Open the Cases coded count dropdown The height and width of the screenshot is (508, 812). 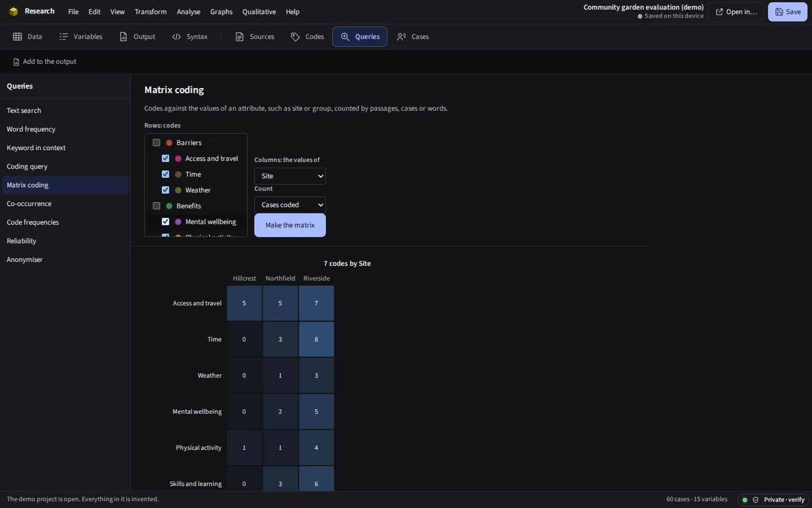point(290,205)
